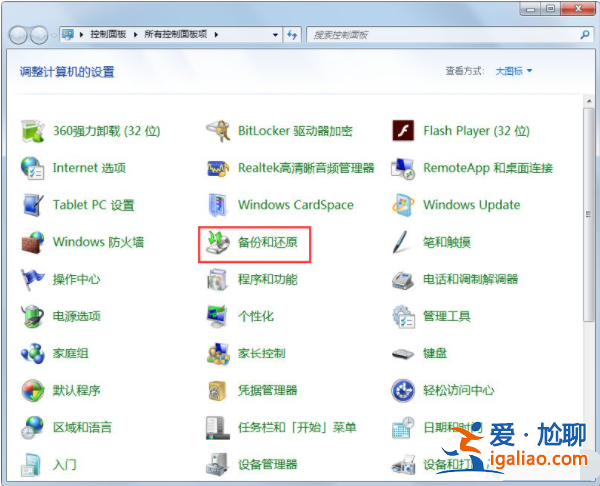Open the 程序和功能 icon
This screenshot has height=486, width=600.
218,279
